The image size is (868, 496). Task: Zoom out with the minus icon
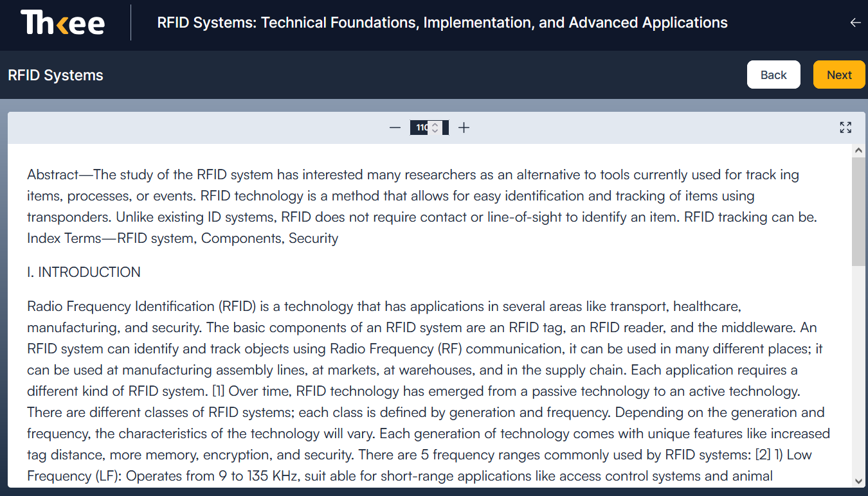395,128
